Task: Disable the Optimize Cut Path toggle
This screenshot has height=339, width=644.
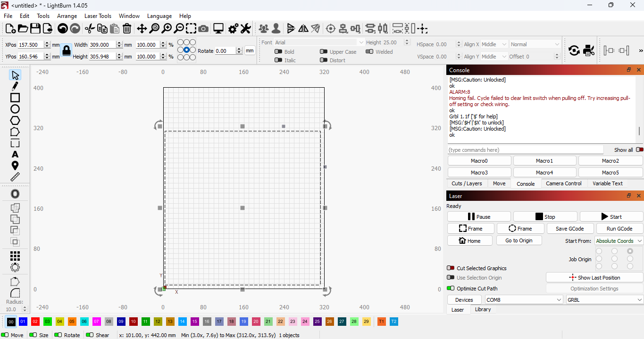Action: pyautogui.click(x=451, y=288)
